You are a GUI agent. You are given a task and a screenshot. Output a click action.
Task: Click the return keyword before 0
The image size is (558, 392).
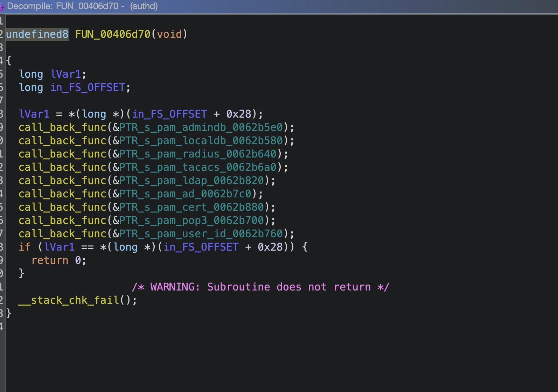50,260
